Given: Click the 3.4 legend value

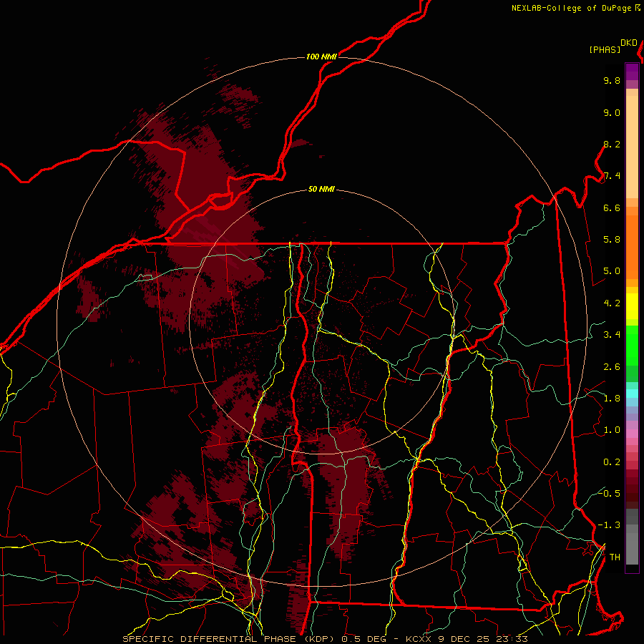Looking at the screenshot, I should click(x=612, y=335).
